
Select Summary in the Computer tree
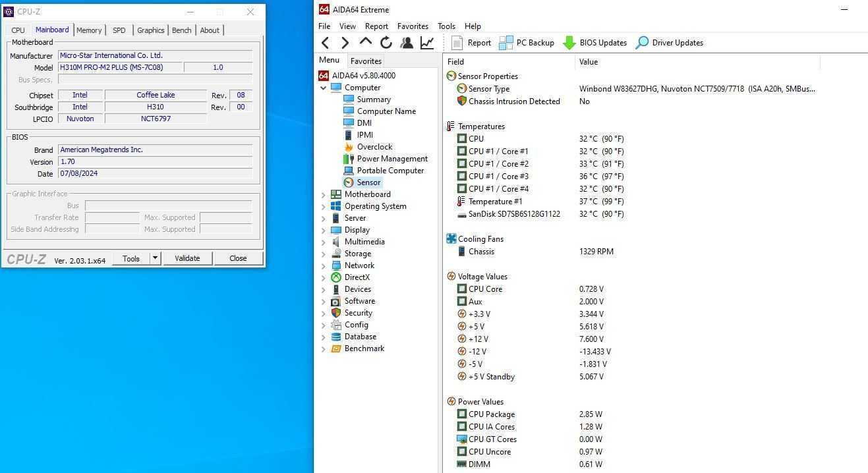coord(374,99)
